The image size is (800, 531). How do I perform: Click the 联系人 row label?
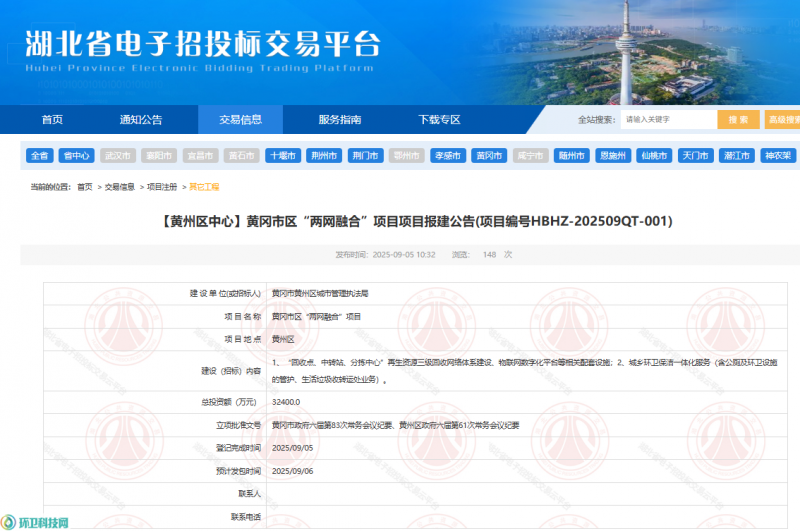(x=249, y=494)
